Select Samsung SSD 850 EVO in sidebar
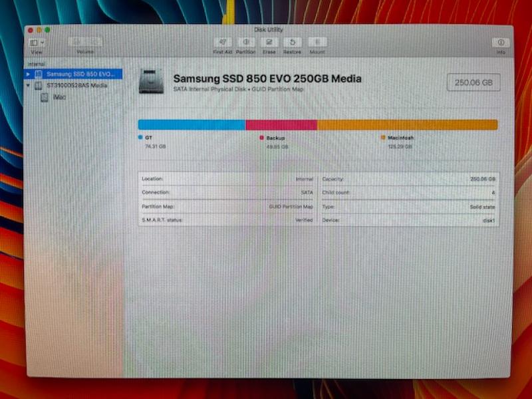532x399 pixels. point(73,74)
